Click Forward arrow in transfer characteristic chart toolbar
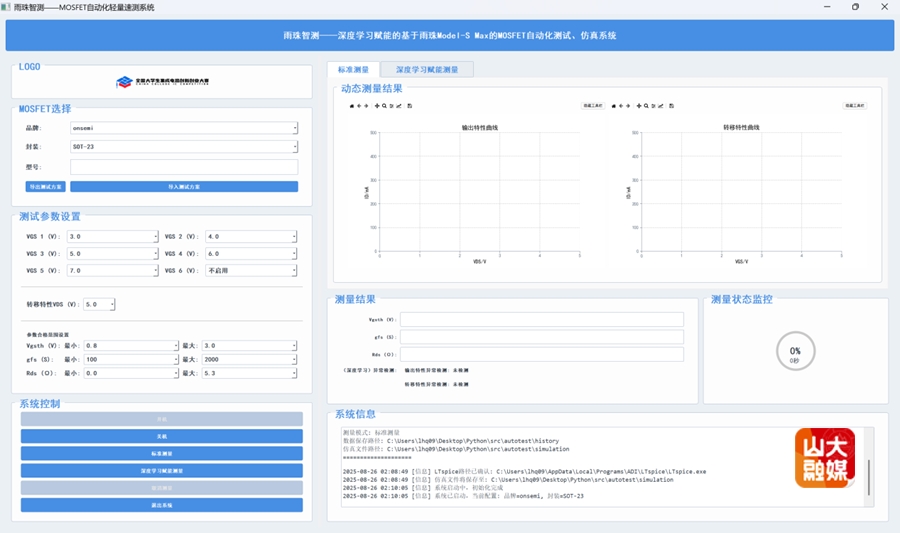Image resolution: width=900 pixels, height=533 pixels. point(628,106)
